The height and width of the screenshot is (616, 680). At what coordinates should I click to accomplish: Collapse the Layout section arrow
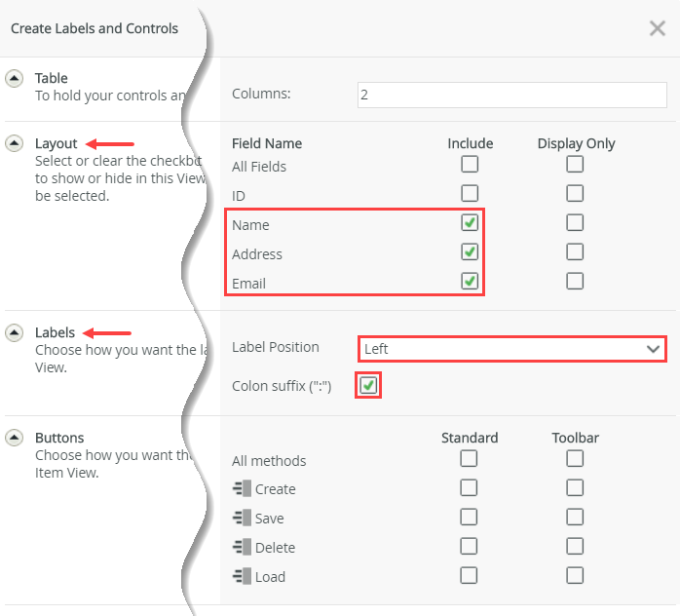[15, 143]
